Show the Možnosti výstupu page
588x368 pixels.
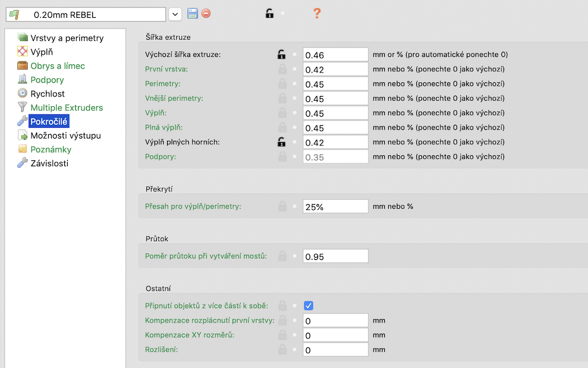tap(65, 136)
